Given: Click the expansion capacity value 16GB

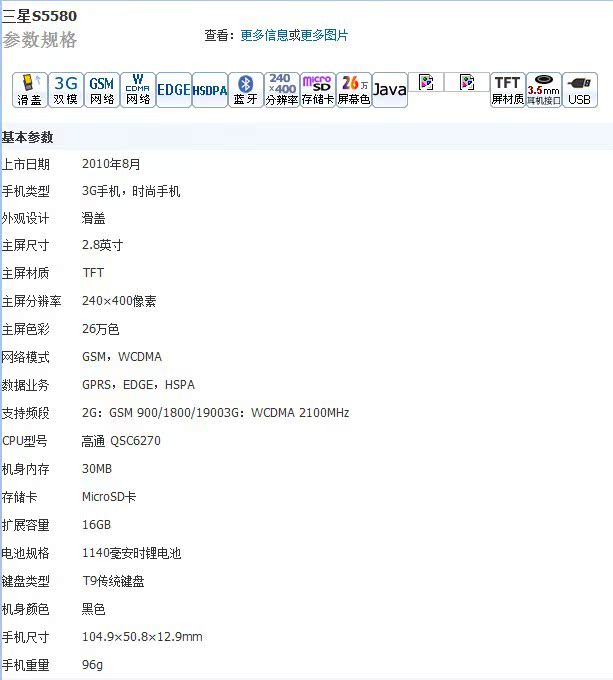Looking at the screenshot, I should click(x=97, y=525).
